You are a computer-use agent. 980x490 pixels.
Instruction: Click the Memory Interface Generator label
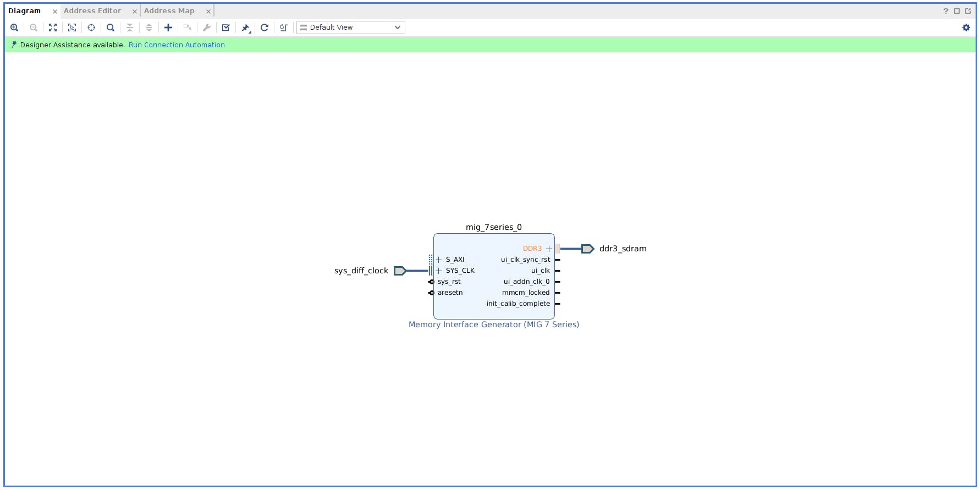coord(494,324)
